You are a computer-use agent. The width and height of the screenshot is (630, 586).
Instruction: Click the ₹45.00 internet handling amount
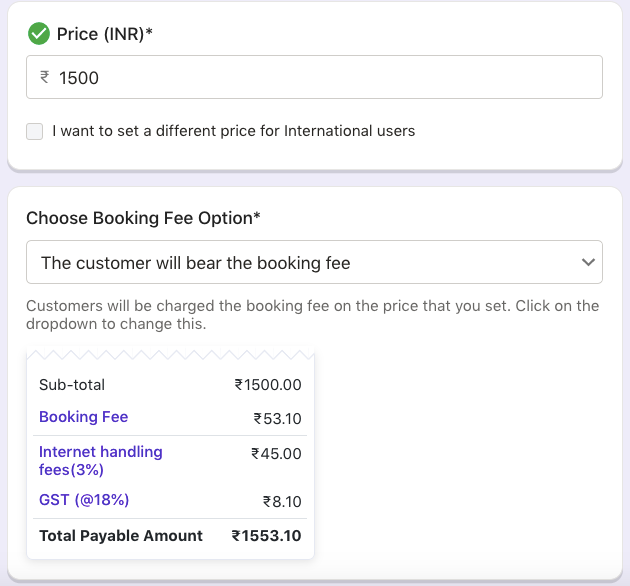pyautogui.click(x=276, y=453)
